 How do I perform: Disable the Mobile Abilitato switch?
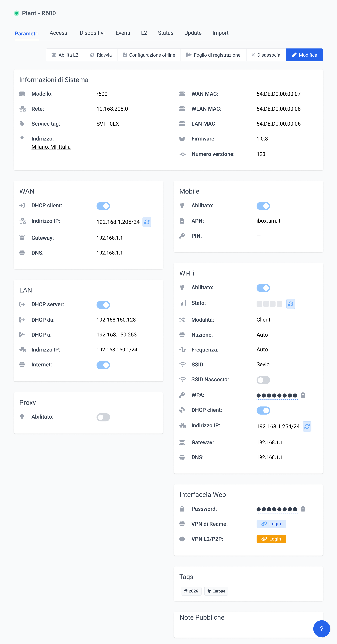pyautogui.click(x=263, y=206)
